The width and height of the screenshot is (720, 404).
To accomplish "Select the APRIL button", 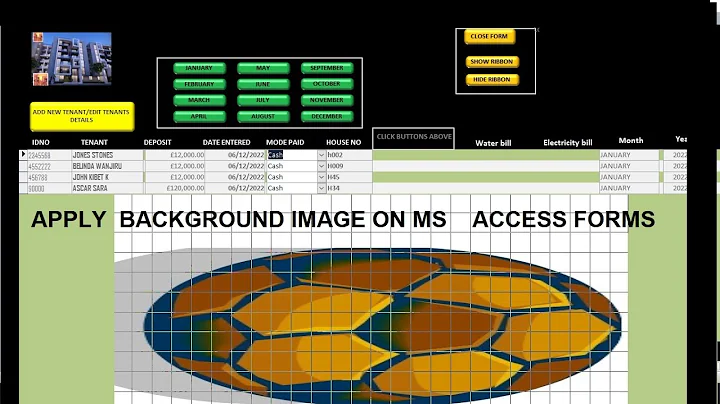I will coord(199,116).
